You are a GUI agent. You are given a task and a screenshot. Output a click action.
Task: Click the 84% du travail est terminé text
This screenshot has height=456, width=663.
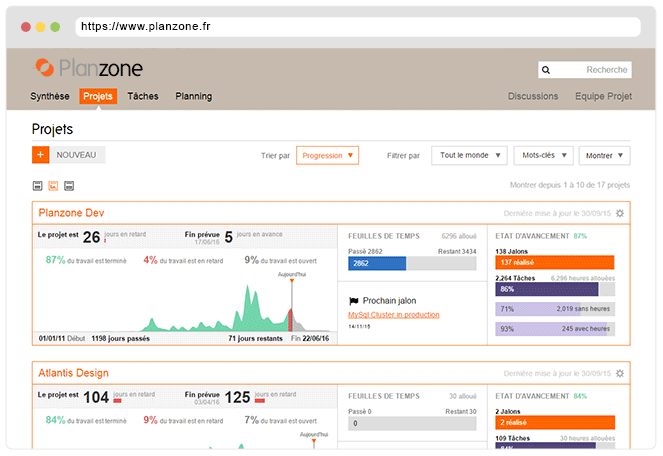tap(86, 420)
